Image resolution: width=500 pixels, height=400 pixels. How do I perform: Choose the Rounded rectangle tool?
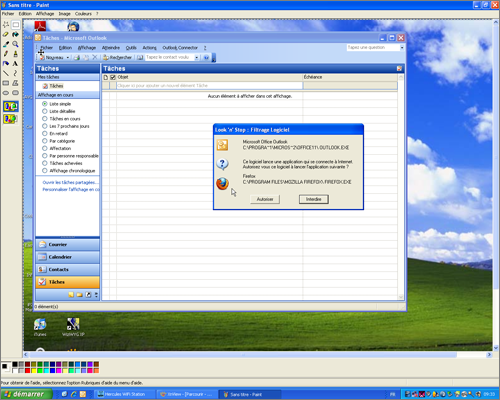pos(16,93)
